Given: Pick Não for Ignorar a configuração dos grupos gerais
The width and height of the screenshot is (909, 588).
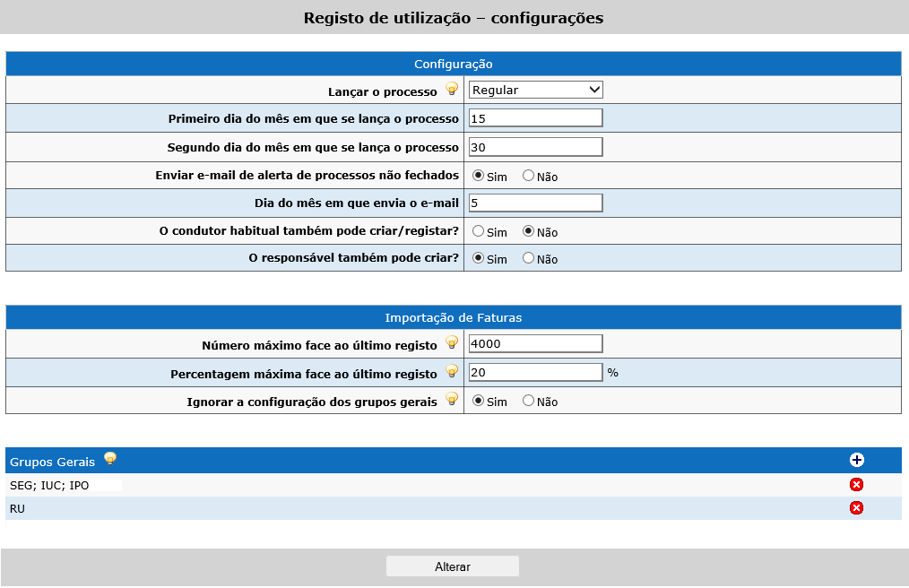Looking at the screenshot, I should tap(528, 400).
